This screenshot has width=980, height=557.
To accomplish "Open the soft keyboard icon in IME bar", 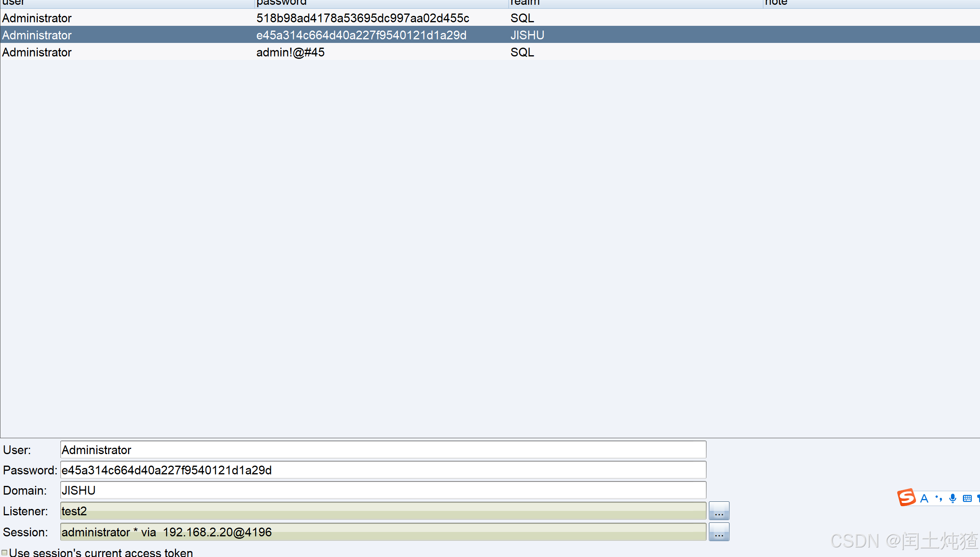I will point(967,498).
